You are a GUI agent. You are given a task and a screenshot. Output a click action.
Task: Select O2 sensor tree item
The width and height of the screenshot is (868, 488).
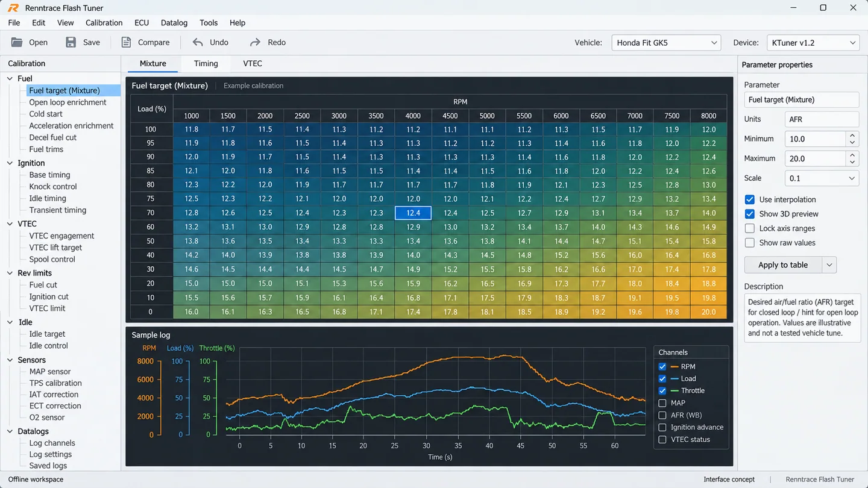[47, 418]
